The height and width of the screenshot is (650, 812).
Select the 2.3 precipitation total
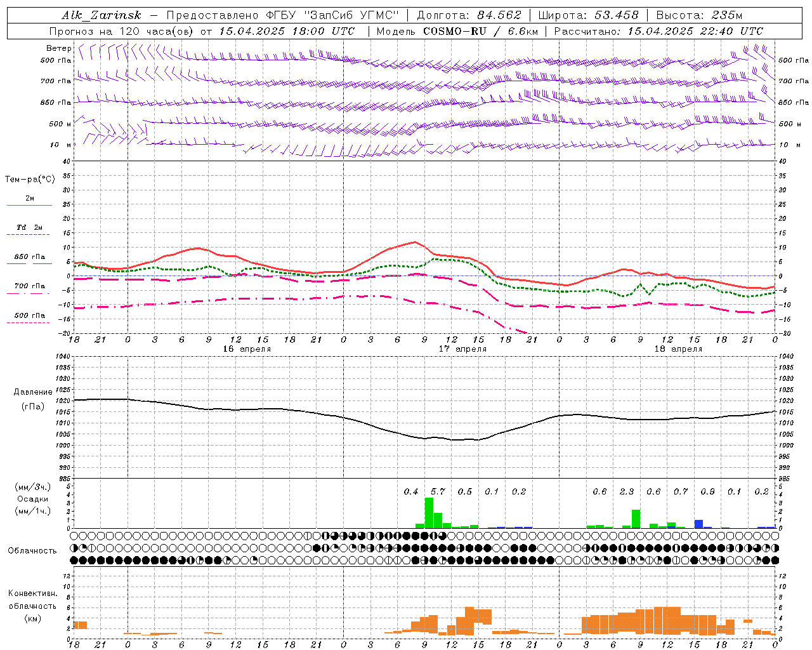coord(627,491)
